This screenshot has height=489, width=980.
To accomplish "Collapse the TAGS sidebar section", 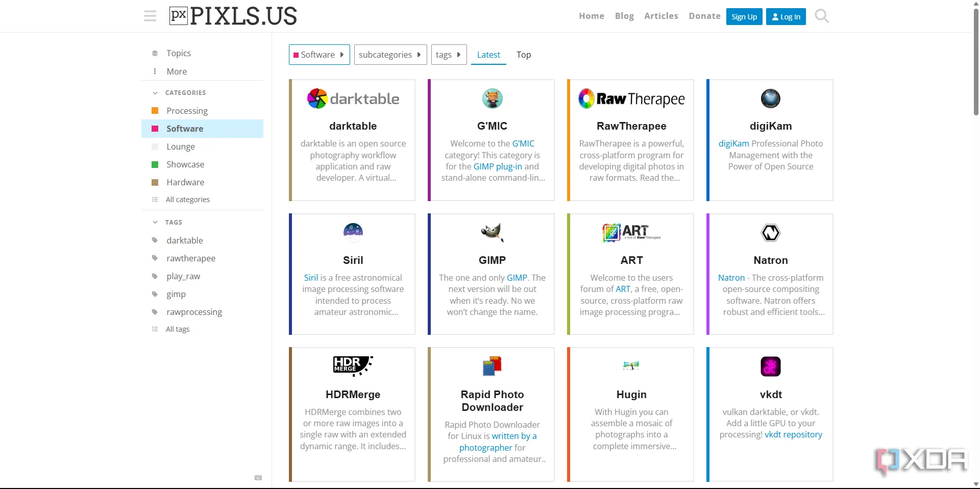I will pos(167,223).
